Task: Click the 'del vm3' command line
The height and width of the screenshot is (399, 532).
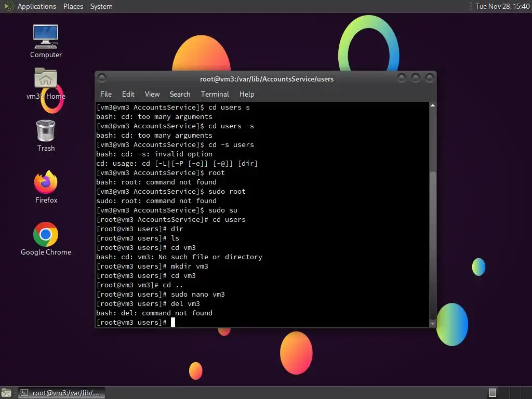Action: click(148, 303)
